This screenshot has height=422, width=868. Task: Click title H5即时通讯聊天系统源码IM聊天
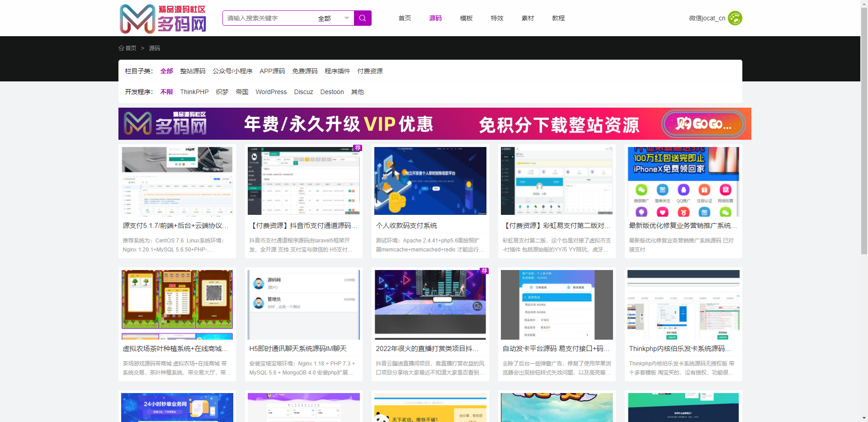[x=298, y=348]
